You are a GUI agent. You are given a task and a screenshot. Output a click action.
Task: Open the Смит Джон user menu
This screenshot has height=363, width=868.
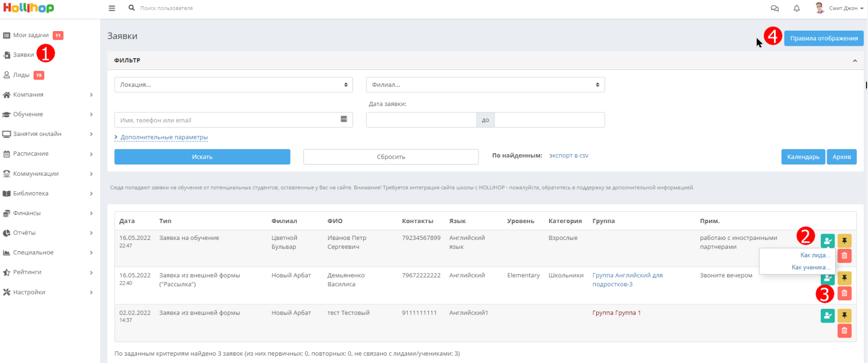[x=846, y=8]
